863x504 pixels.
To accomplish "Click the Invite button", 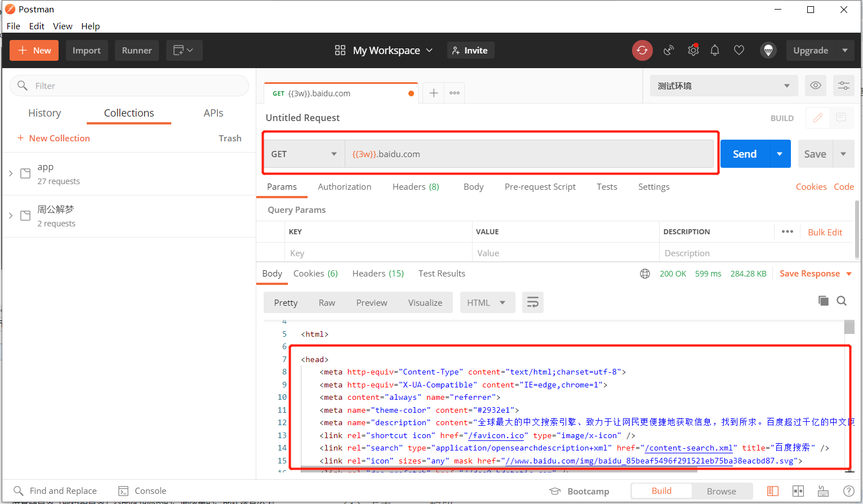I will coord(470,50).
